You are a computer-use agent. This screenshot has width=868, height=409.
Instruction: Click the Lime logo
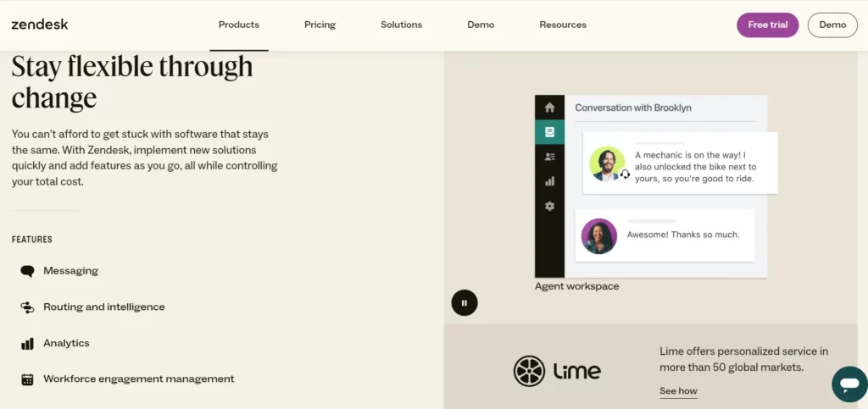pyautogui.click(x=557, y=371)
